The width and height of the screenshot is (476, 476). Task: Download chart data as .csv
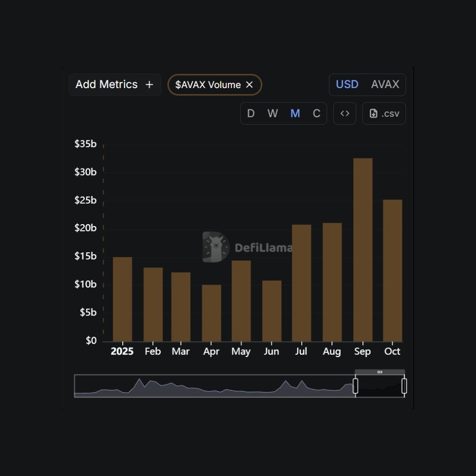384,113
